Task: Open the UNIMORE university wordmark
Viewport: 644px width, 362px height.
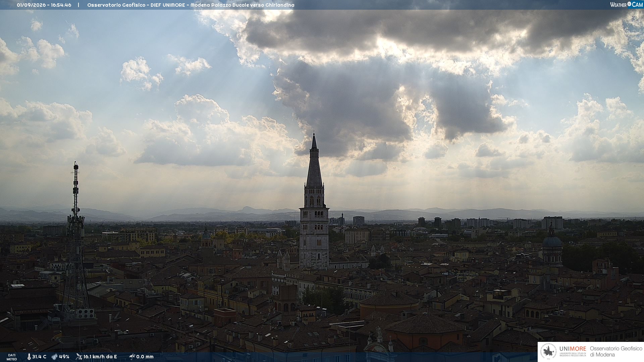Action: pos(573,349)
